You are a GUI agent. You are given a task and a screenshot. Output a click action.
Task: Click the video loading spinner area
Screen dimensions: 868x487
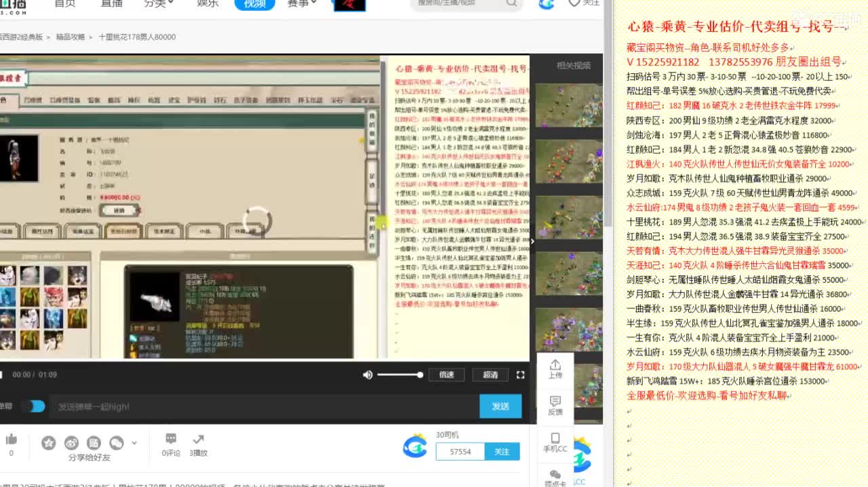tap(258, 220)
